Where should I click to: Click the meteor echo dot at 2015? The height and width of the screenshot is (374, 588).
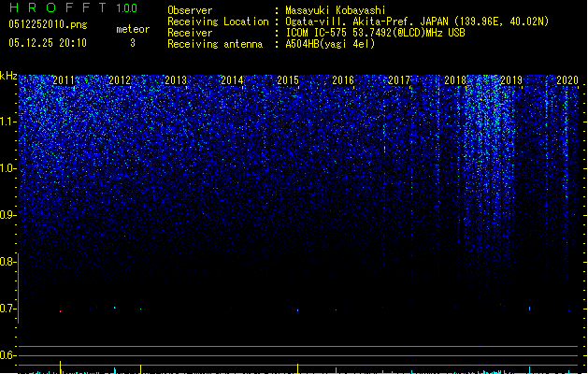298,310
